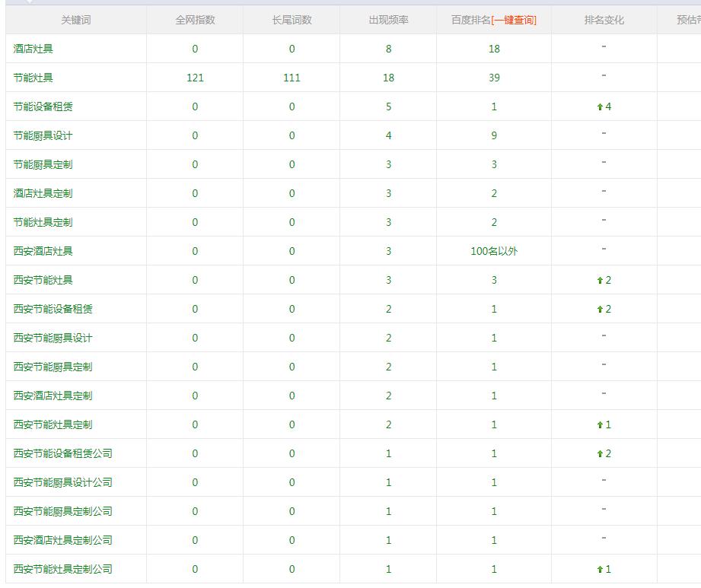Screen dimensions: 701x588
Task: Click the 关键词 column header
Action: pyautogui.click(x=75, y=20)
